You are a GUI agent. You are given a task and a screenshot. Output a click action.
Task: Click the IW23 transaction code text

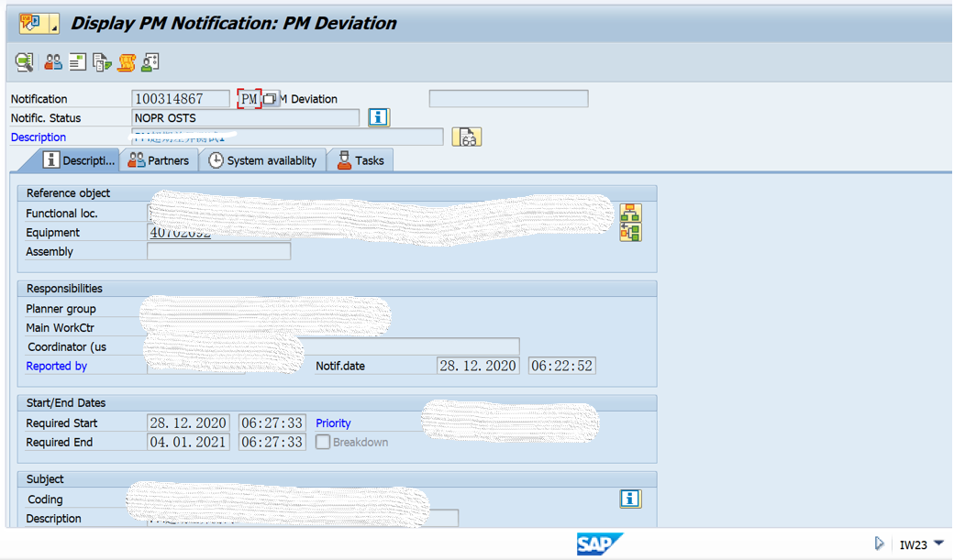coord(913,544)
